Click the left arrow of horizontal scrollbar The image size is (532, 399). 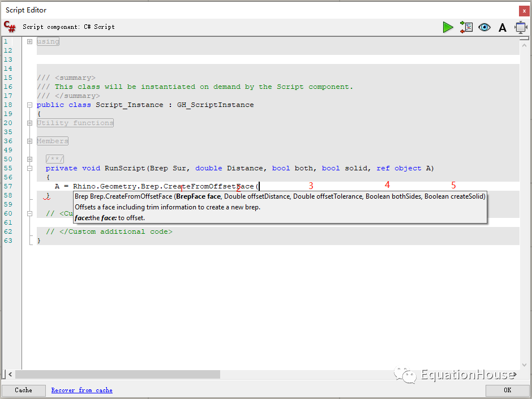coord(10,374)
